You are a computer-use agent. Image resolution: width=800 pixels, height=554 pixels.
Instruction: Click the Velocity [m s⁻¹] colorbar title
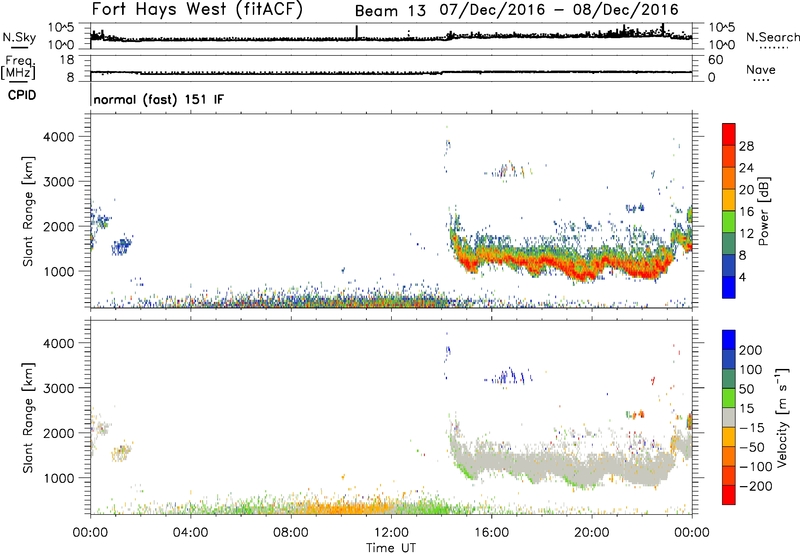(782, 417)
